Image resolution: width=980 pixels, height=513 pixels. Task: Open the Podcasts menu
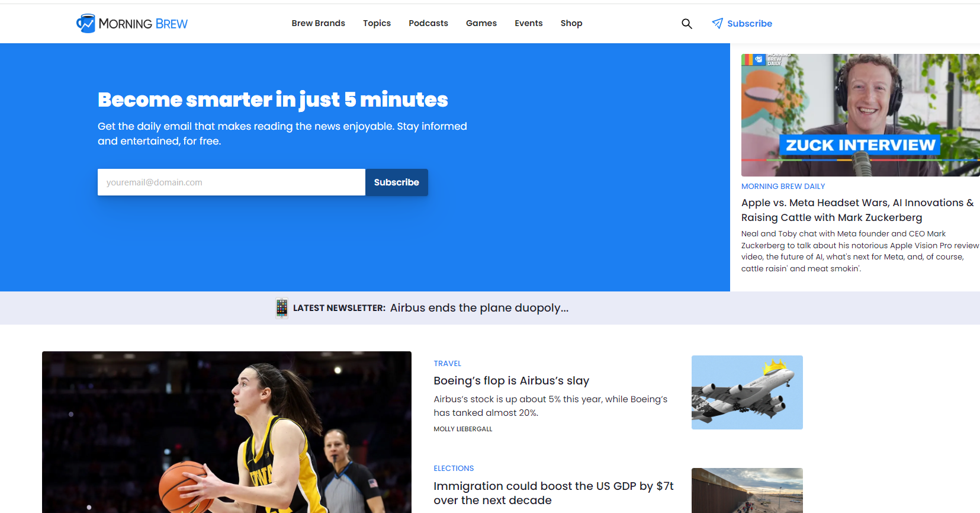(428, 23)
